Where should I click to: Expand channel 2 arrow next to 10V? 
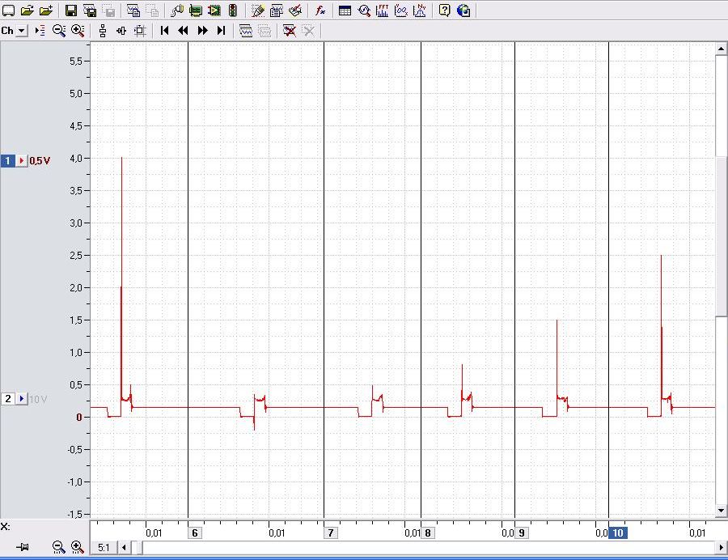pos(22,399)
